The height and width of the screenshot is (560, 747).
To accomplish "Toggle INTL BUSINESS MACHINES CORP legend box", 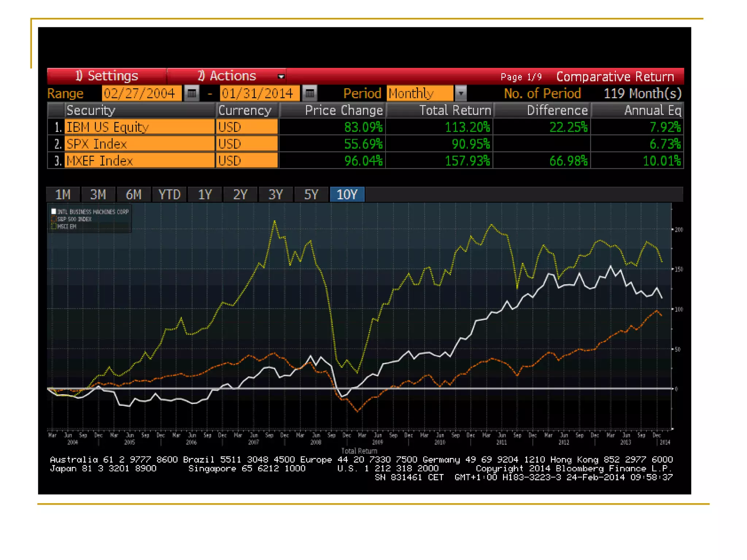I will 54,211.
